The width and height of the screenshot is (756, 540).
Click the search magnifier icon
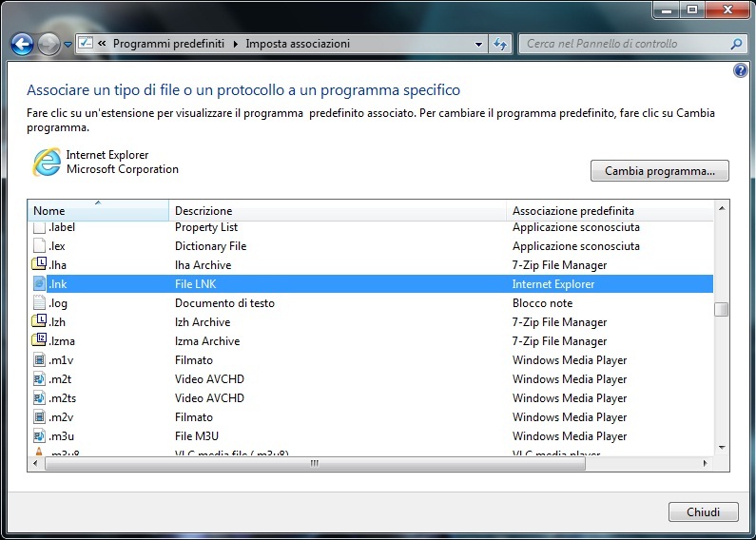[x=736, y=44]
